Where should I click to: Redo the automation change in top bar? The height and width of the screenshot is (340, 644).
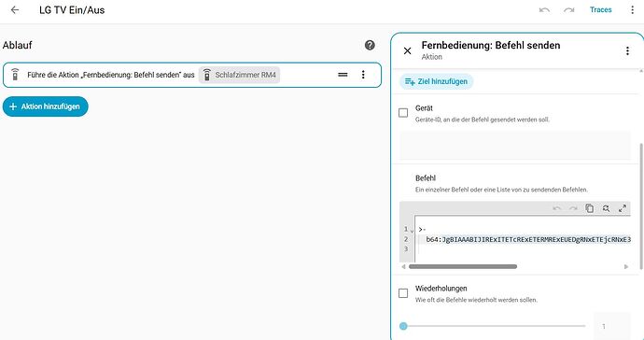click(x=568, y=10)
